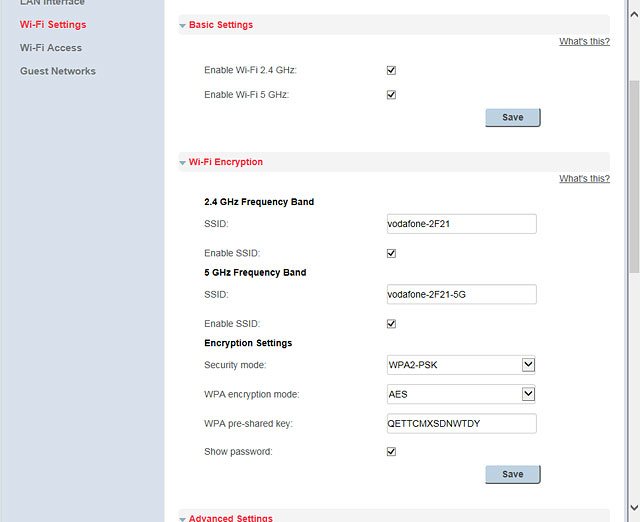Image resolution: width=640 pixels, height=522 pixels.
Task: Click the WPA encryption mode label
Action: point(252,394)
